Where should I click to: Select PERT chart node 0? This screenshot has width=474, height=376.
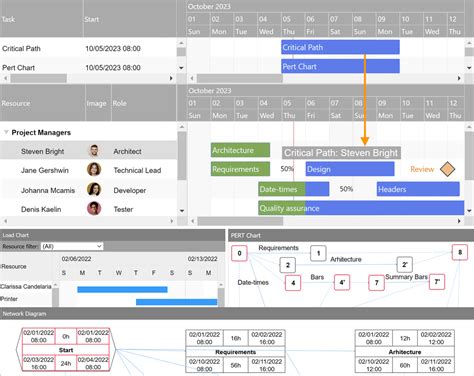(239, 253)
